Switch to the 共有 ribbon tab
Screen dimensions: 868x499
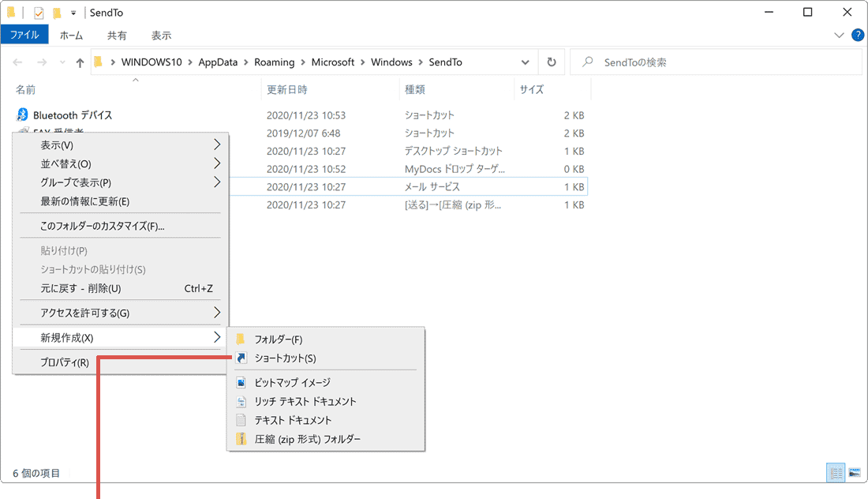coord(117,36)
